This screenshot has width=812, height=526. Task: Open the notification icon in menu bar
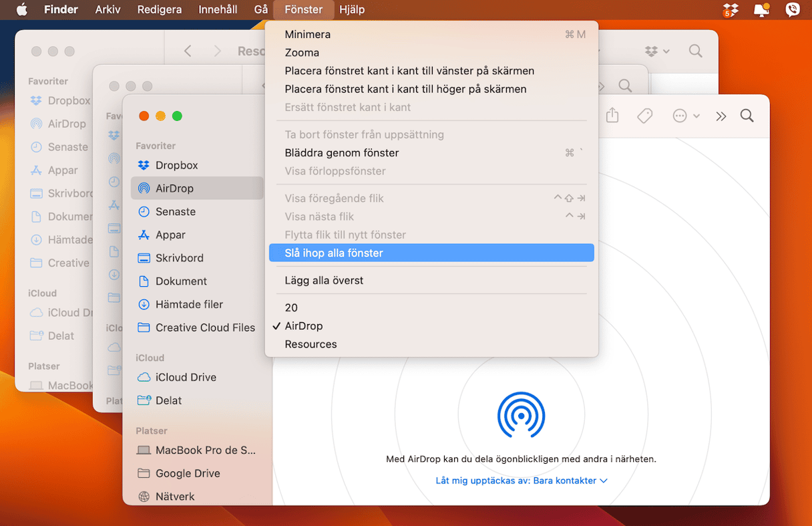[x=761, y=10]
